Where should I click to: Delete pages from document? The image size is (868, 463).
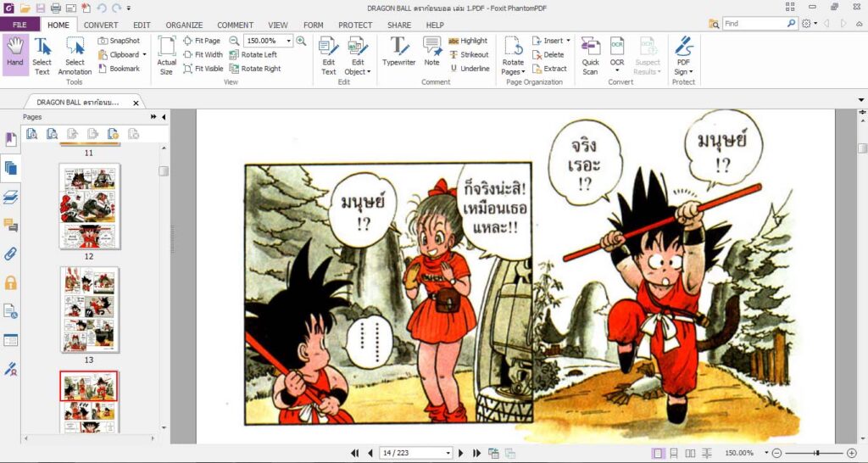pyautogui.click(x=548, y=54)
